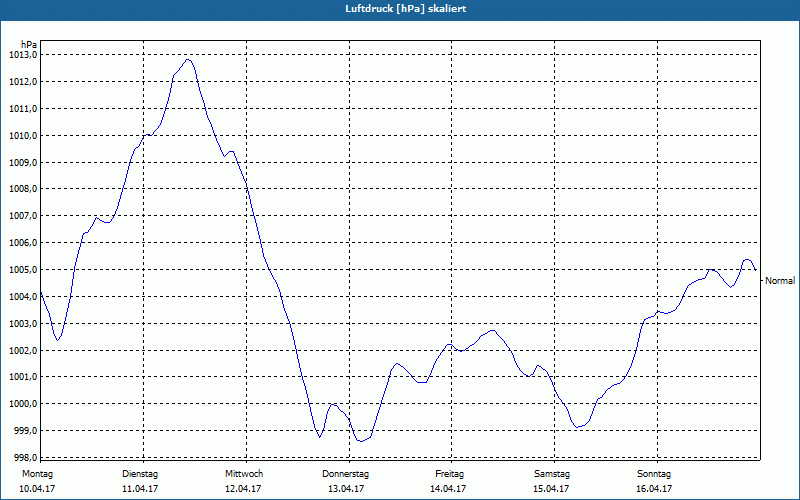The image size is (800, 500).
Task: Click the chart title 'Luftdruck [hPa] skaliert'
Action: pyautogui.click(x=406, y=9)
